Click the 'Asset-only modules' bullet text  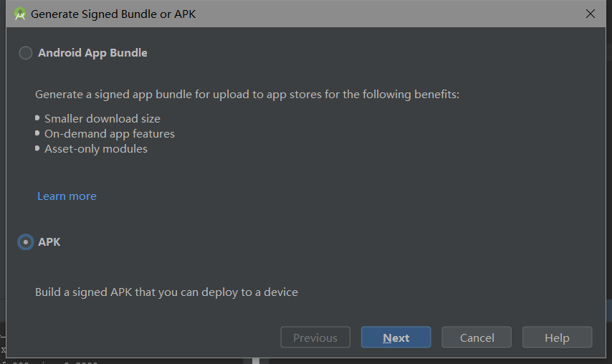96,149
